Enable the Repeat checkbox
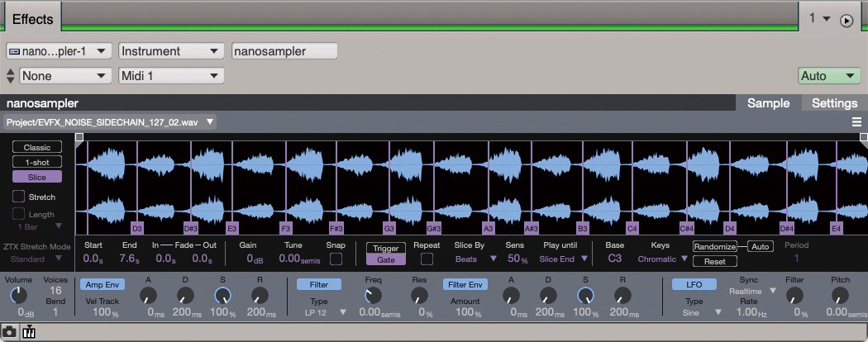 (427, 259)
